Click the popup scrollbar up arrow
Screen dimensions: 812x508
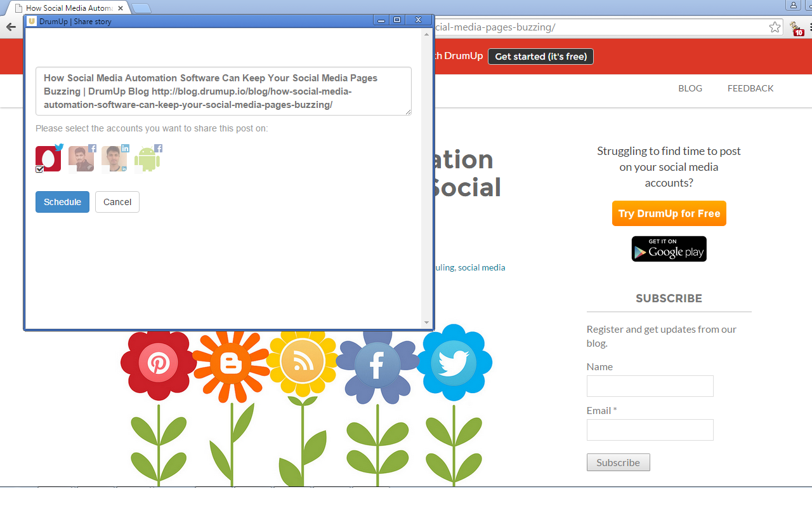(426, 34)
